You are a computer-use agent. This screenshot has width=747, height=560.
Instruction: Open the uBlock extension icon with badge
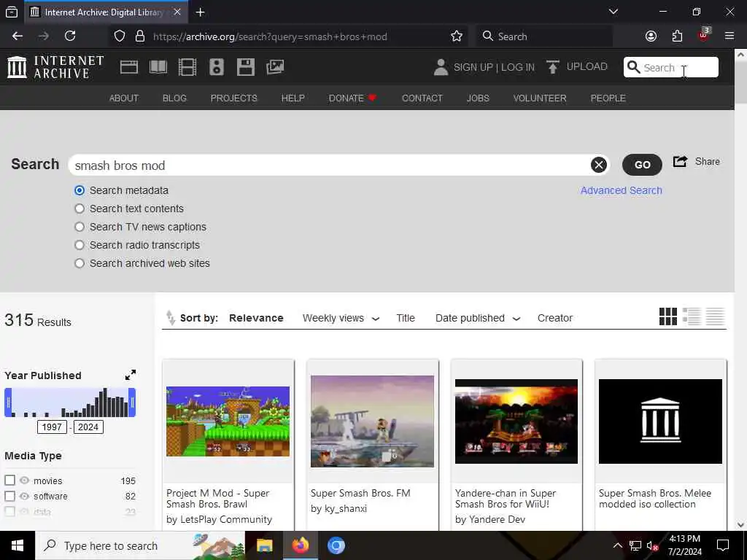(704, 35)
